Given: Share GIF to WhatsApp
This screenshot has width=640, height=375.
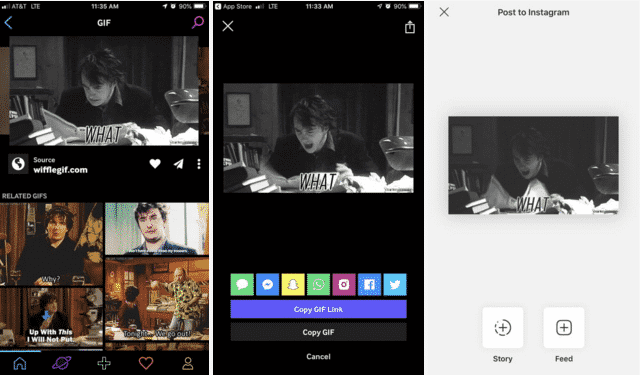Looking at the screenshot, I should [x=318, y=284].
